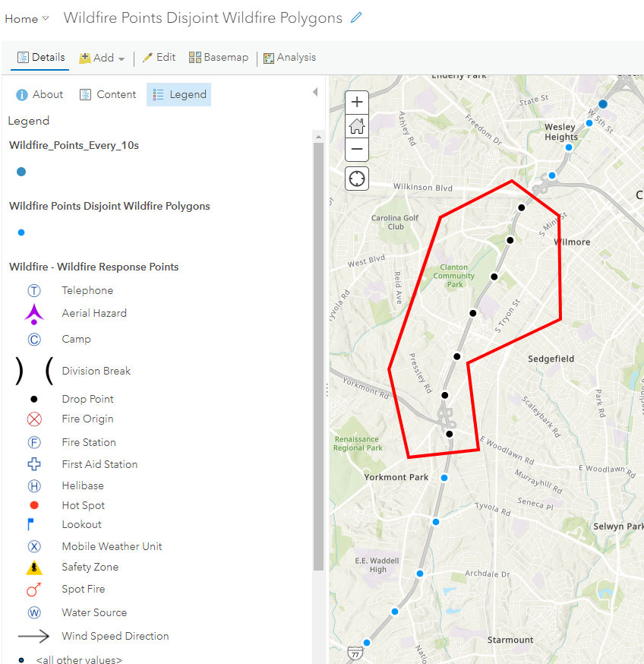The width and height of the screenshot is (644, 664).
Task: Click the map Zoom In button
Action: 356,101
